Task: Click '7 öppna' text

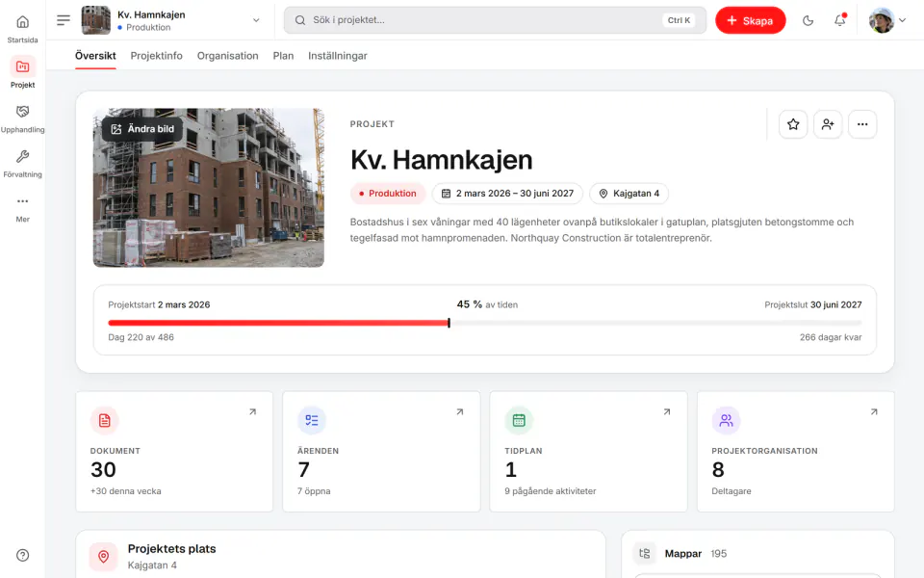Action: 314,490
